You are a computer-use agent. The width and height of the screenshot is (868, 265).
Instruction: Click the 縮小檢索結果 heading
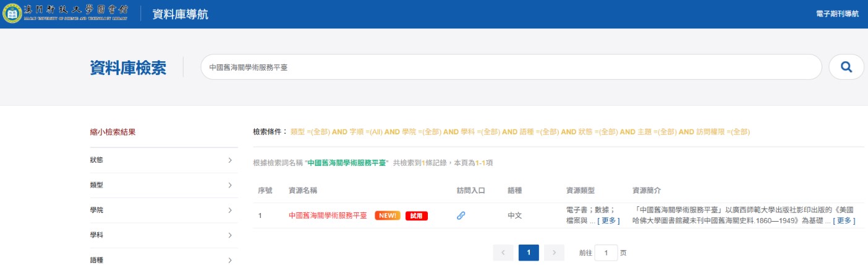pyautogui.click(x=113, y=132)
